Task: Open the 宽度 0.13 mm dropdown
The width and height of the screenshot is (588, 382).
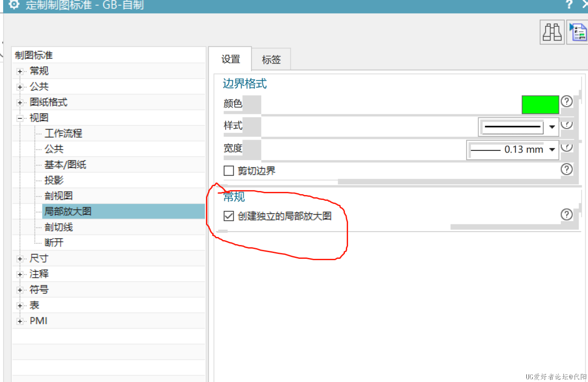Action: tap(512, 149)
